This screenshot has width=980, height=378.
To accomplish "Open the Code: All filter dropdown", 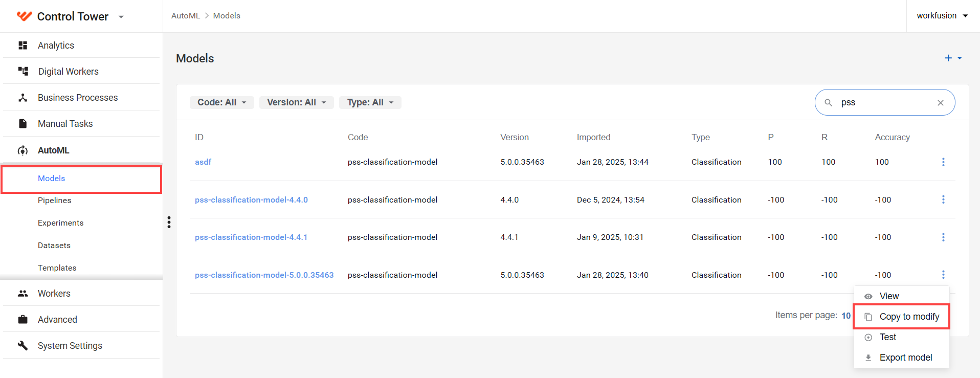I will coord(222,102).
